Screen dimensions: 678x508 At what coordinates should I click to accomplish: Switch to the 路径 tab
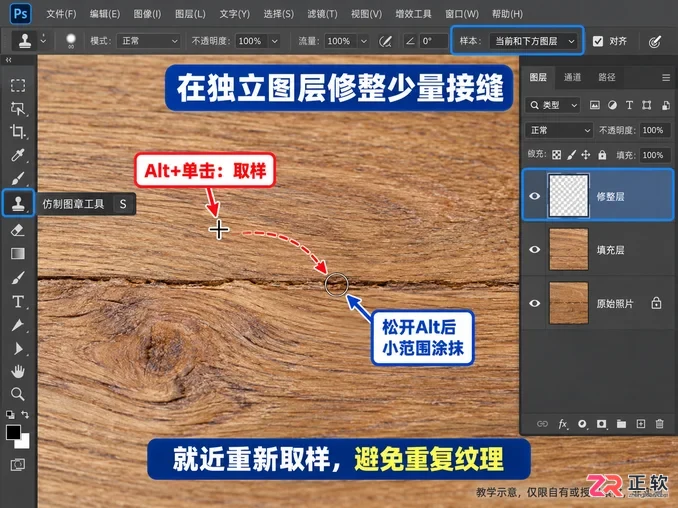click(x=607, y=77)
